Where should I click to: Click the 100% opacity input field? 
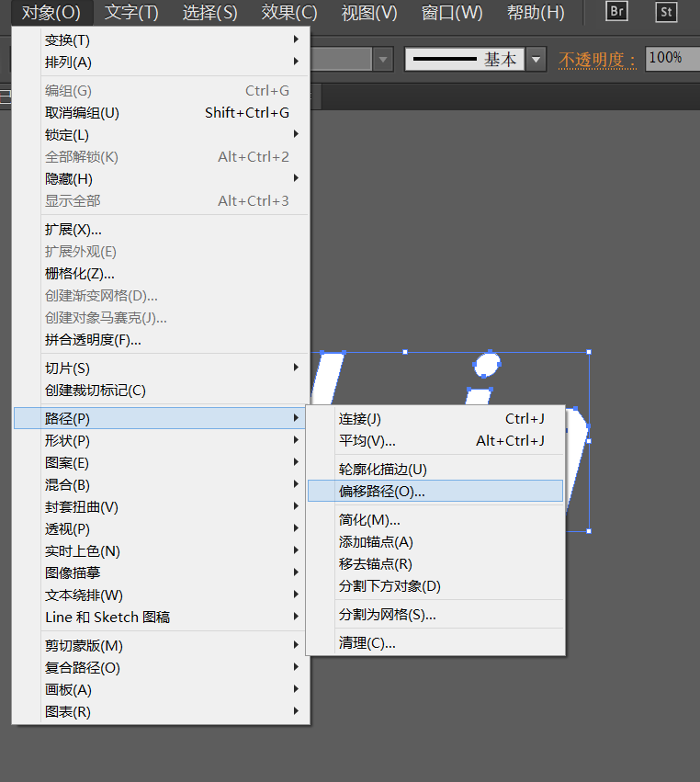click(672, 59)
